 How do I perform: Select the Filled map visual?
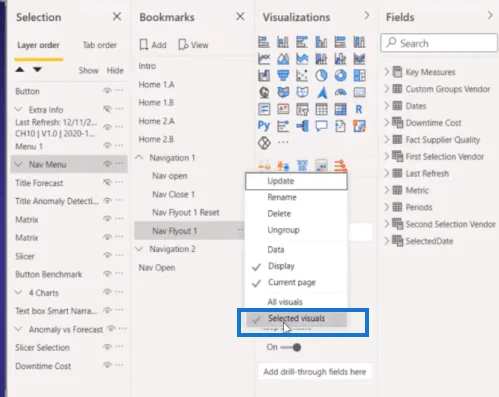(x=283, y=92)
